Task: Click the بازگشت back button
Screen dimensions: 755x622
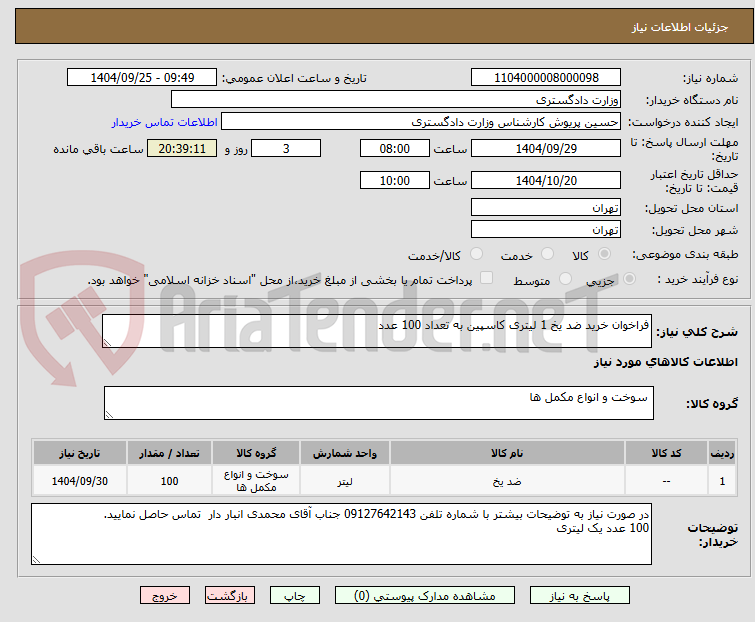Action: click(x=230, y=596)
